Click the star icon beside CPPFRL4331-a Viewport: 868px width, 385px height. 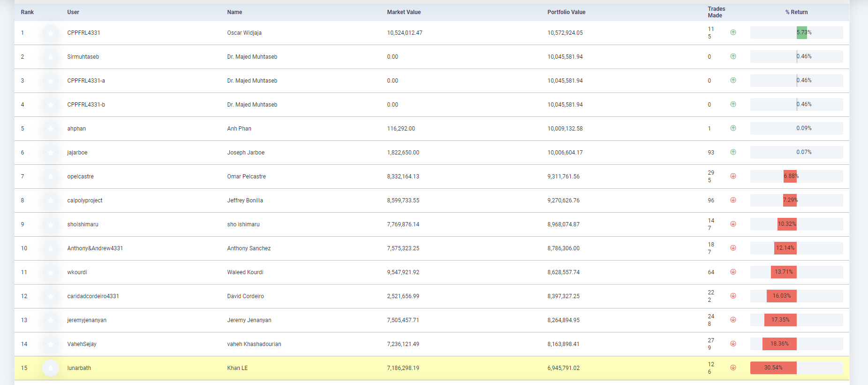(x=51, y=81)
